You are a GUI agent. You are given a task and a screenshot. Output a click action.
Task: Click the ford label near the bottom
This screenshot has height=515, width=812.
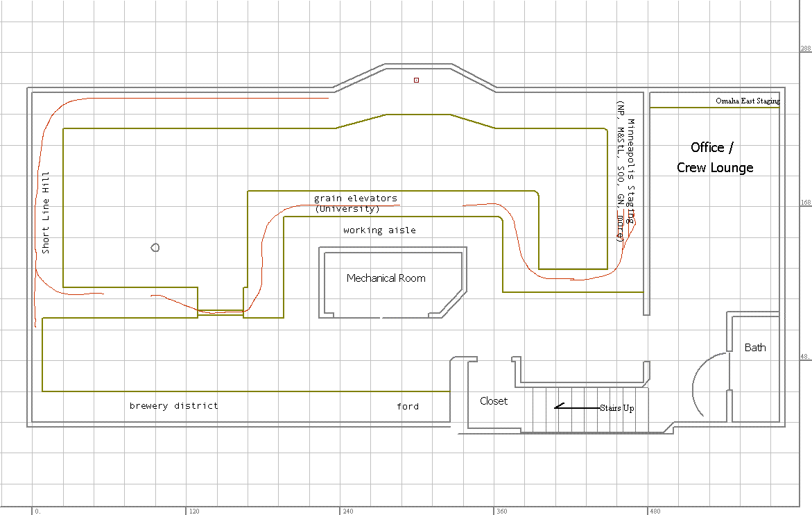point(408,407)
